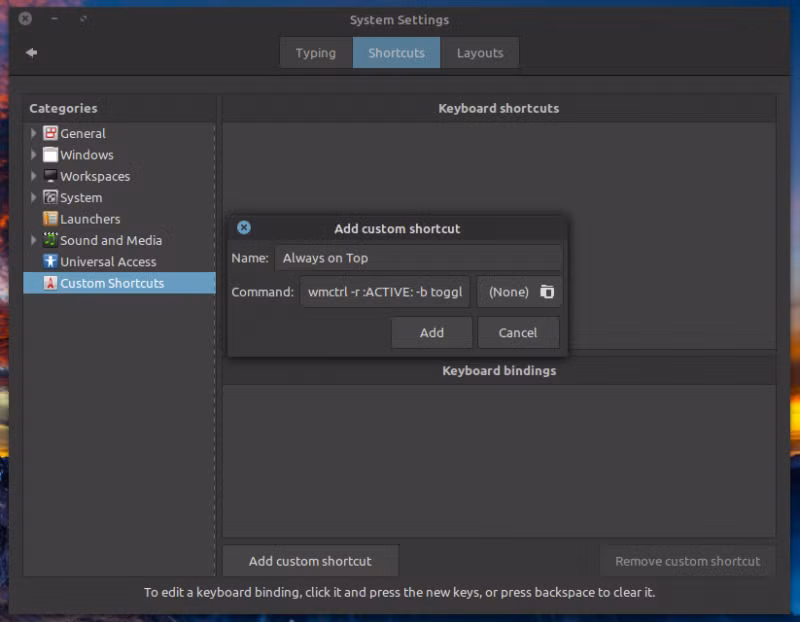
Task: Expand the Windows category arrow
Action: pyautogui.click(x=34, y=155)
